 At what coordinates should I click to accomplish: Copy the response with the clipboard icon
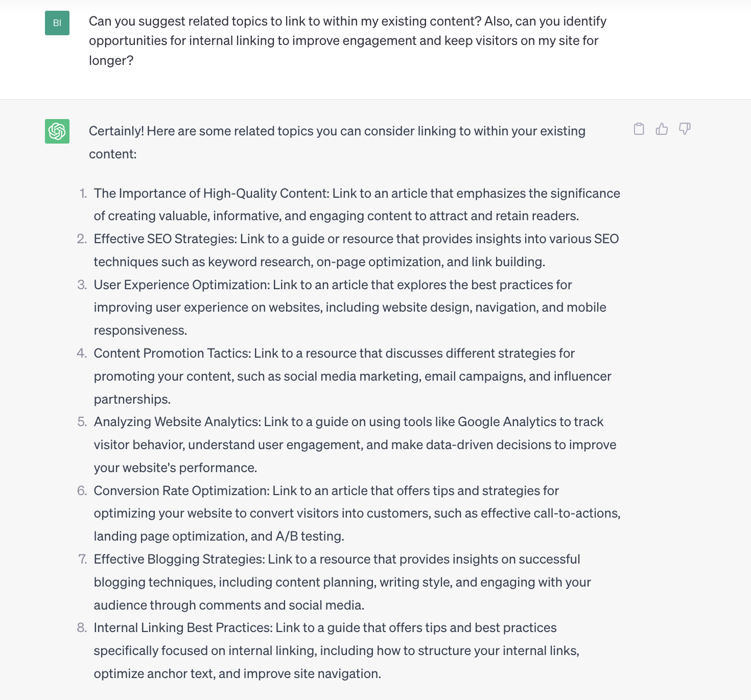639,129
